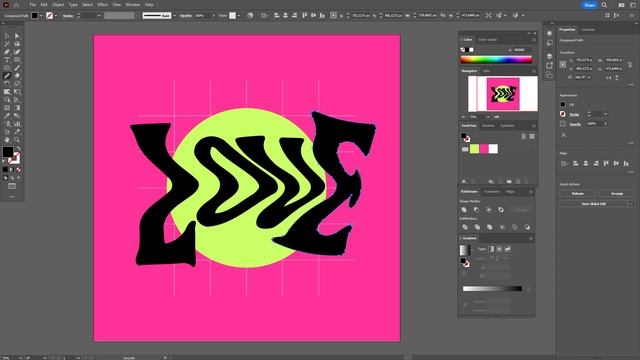Choose Linear gradient type
The image size is (640, 360).
click(491, 249)
